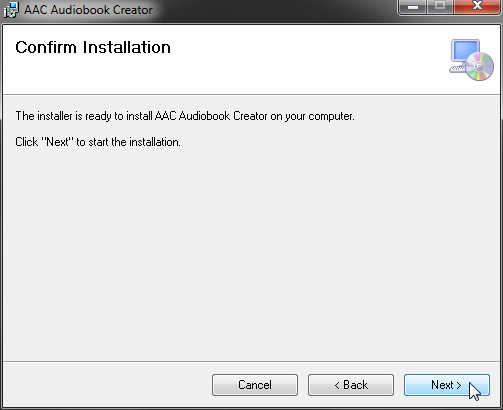The height and width of the screenshot is (410, 503).
Task: Click the rainbow CD disc in header graphic
Action: (480, 66)
